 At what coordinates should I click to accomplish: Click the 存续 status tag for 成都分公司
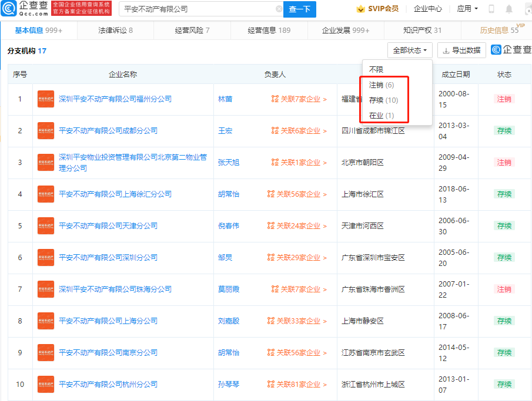[504, 130]
